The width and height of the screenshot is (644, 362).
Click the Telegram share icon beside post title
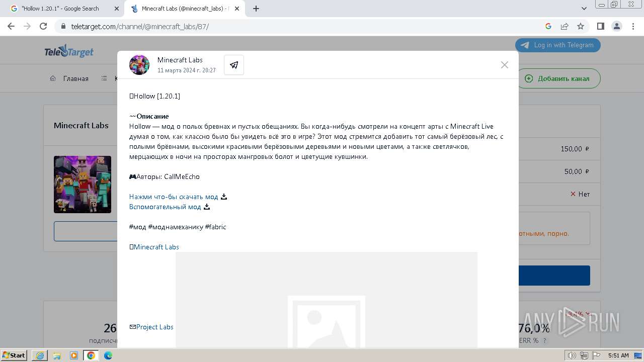pos(234,65)
